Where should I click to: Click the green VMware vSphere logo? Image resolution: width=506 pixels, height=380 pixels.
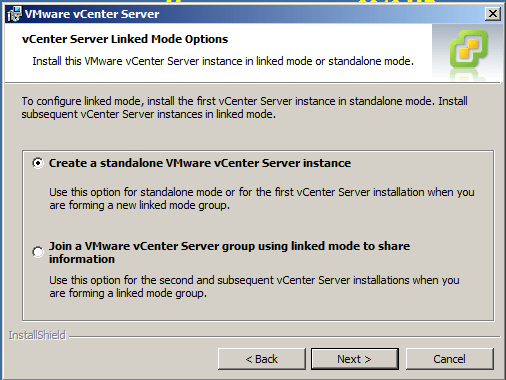469,49
